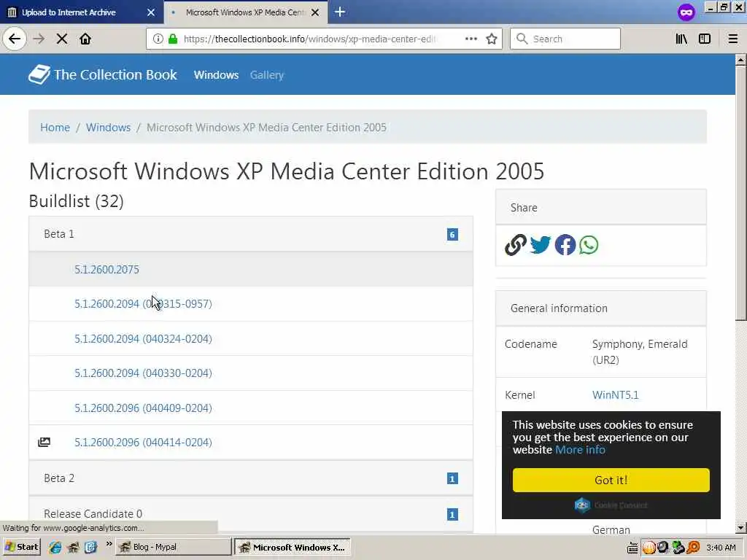
Task: Click the browser Search field
Action: coord(565,39)
